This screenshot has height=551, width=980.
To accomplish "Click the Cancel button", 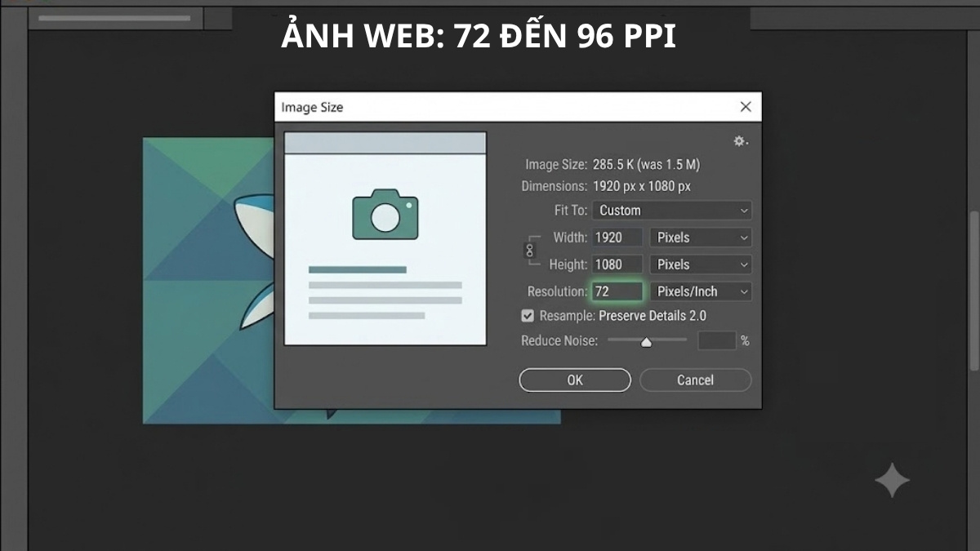I will (x=695, y=380).
